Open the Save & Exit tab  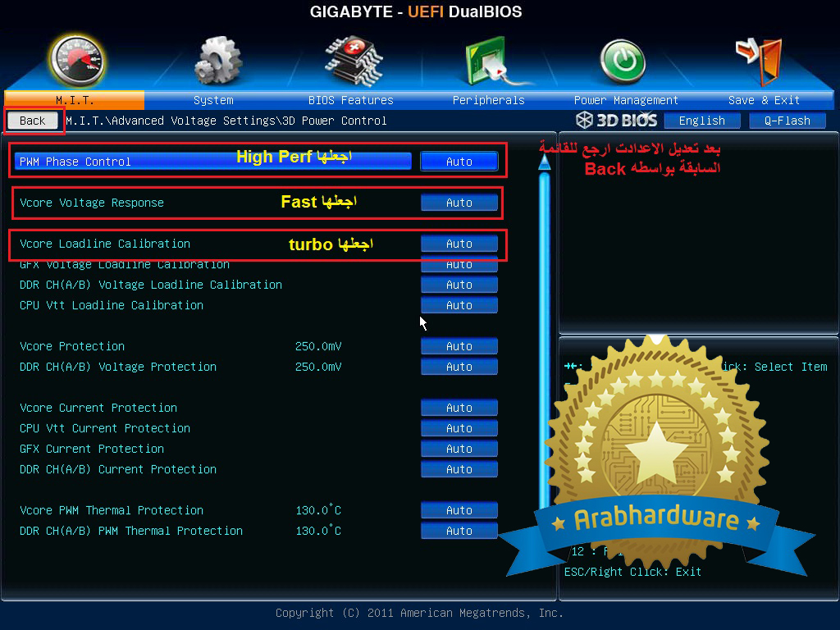pos(764,100)
